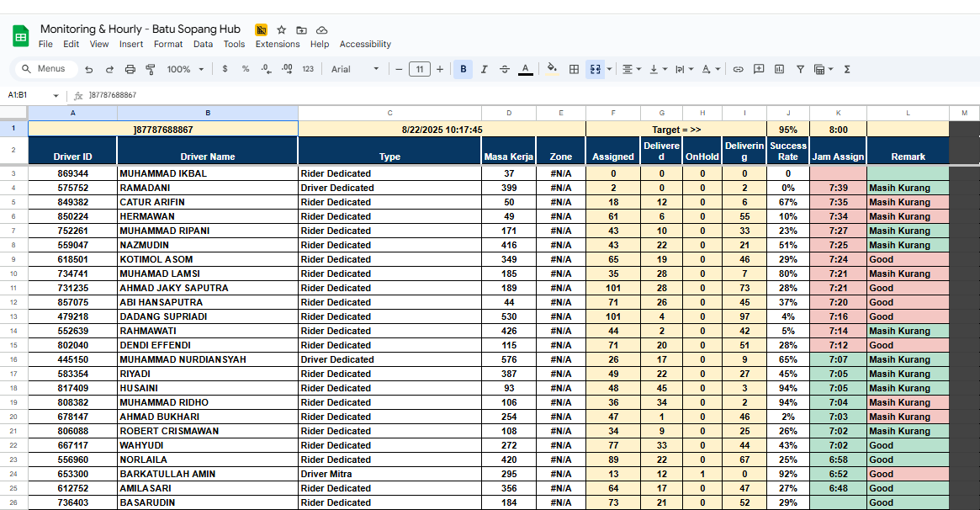Open the Arial font dropdown
Viewport: 980px width, 510px height.
click(x=355, y=69)
